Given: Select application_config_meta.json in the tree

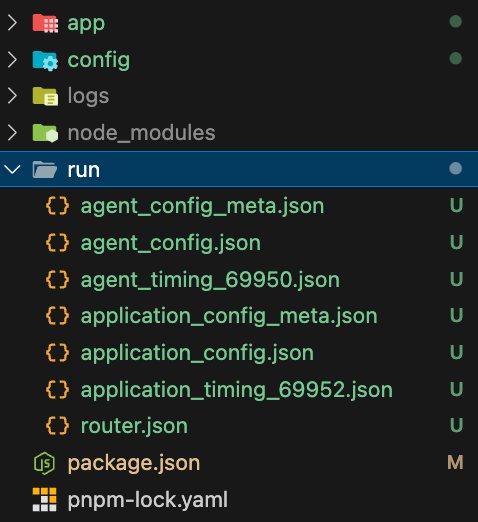Looking at the screenshot, I should pyautogui.click(x=239, y=316).
